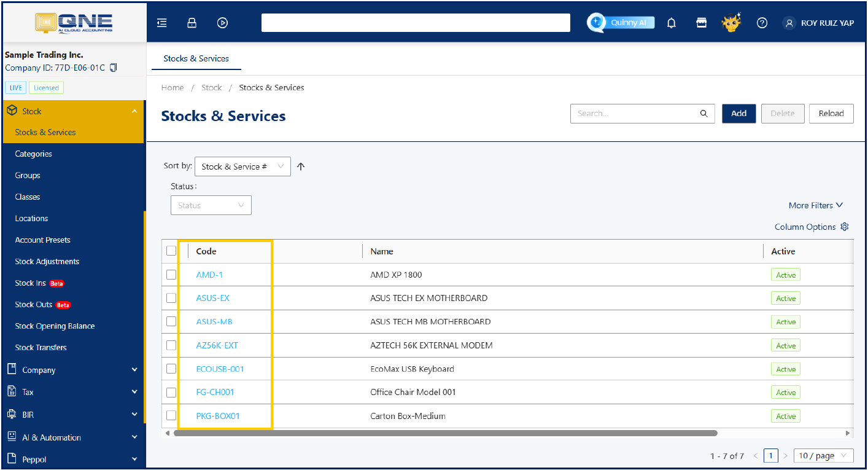Collapse the Stock menu chevron
Screen dimensions: 868x470
click(134, 111)
